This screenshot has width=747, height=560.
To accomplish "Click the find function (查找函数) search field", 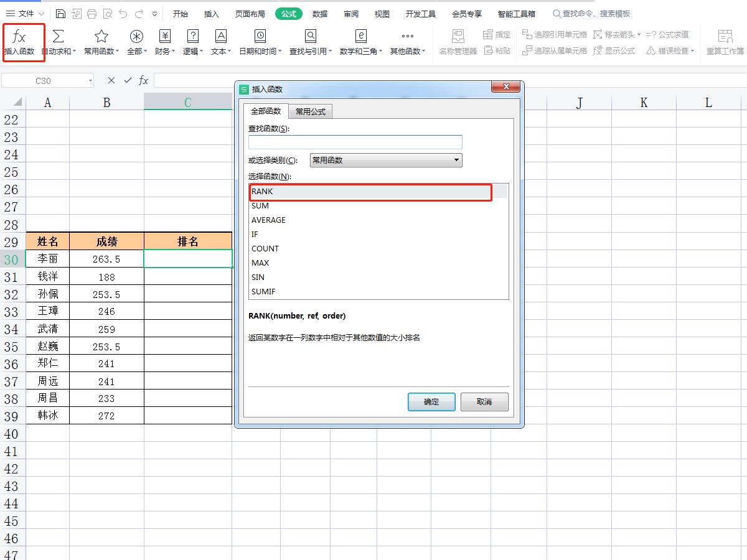I will (x=355, y=142).
